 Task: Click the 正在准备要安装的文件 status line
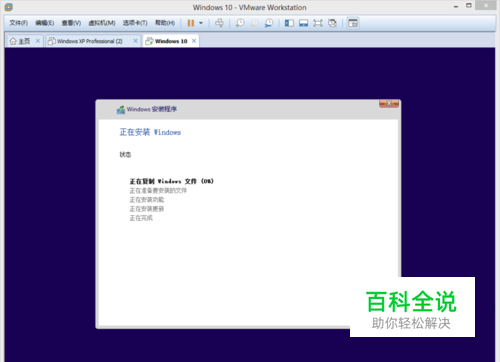(x=158, y=190)
